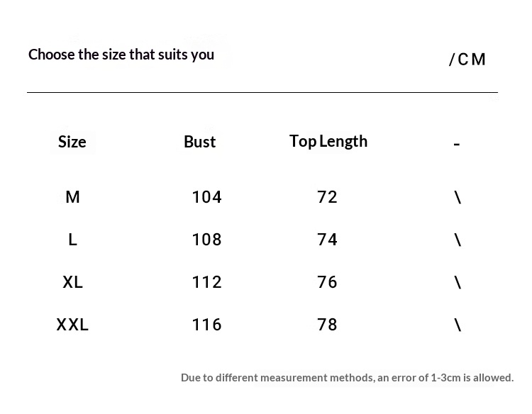Select the XXL size row label

click(72, 325)
